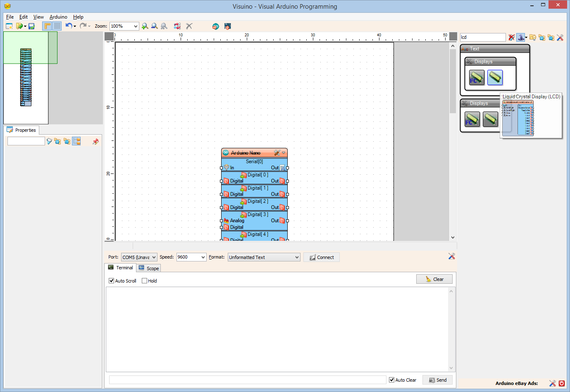Uncheck the Auto Clear checkbox
The width and height of the screenshot is (570, 392).
point(391,380)
